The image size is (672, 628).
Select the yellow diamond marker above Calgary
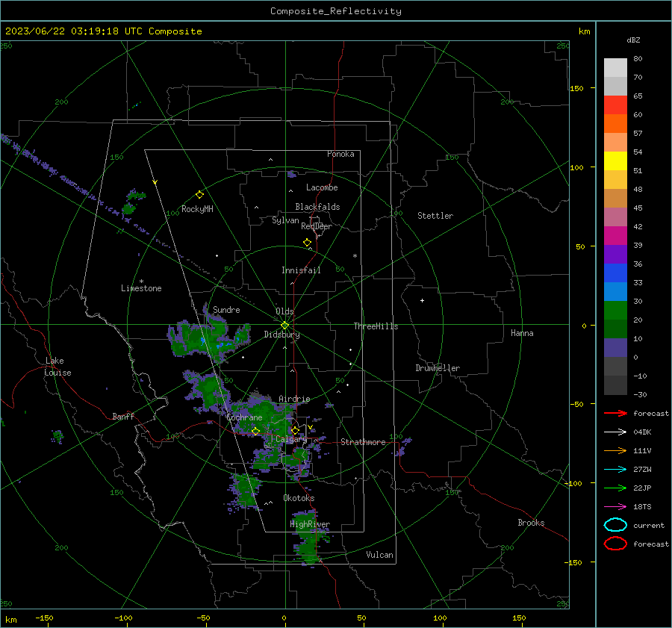[295, 430]
